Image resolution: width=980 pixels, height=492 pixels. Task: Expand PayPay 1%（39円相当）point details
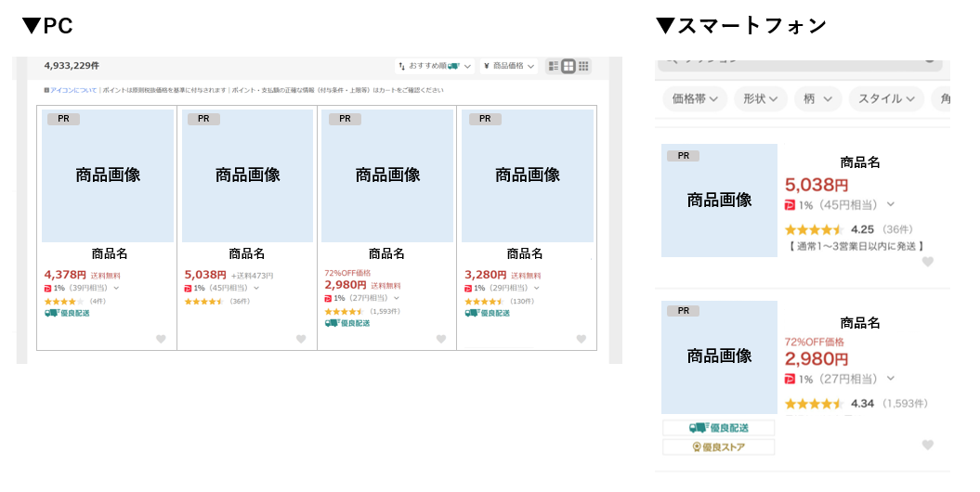pyautogui.click(x=116, y=288)
